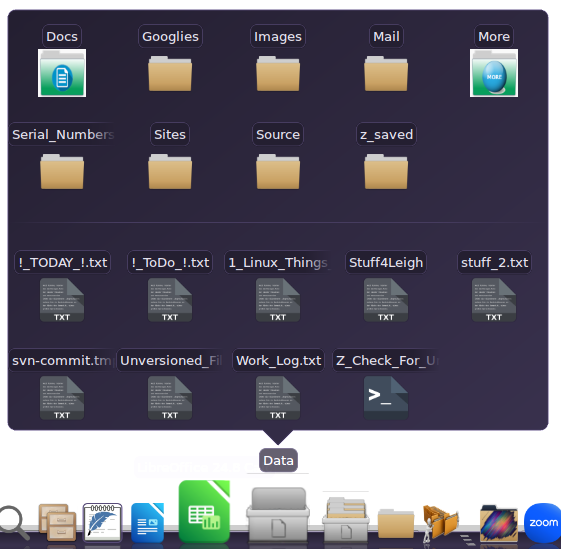Open the stacked folders drawer dock icon
The image size is (561, 549).
tap(345, 519)
